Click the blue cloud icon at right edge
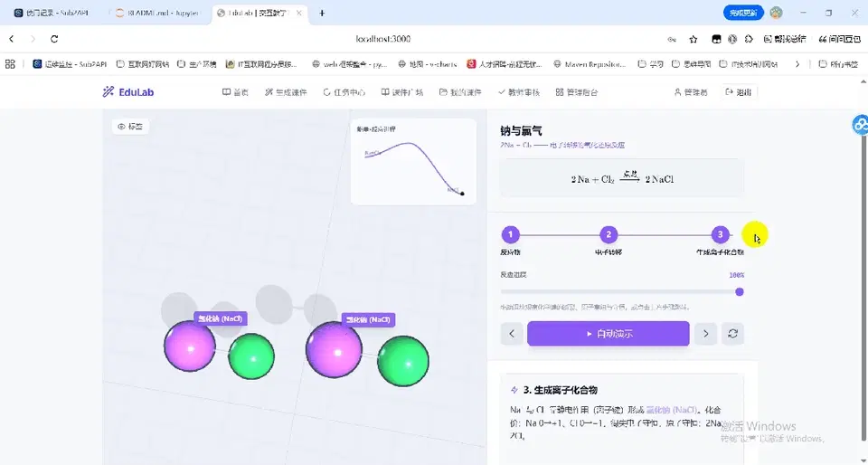868x465 pixels. tap(860, 125)
